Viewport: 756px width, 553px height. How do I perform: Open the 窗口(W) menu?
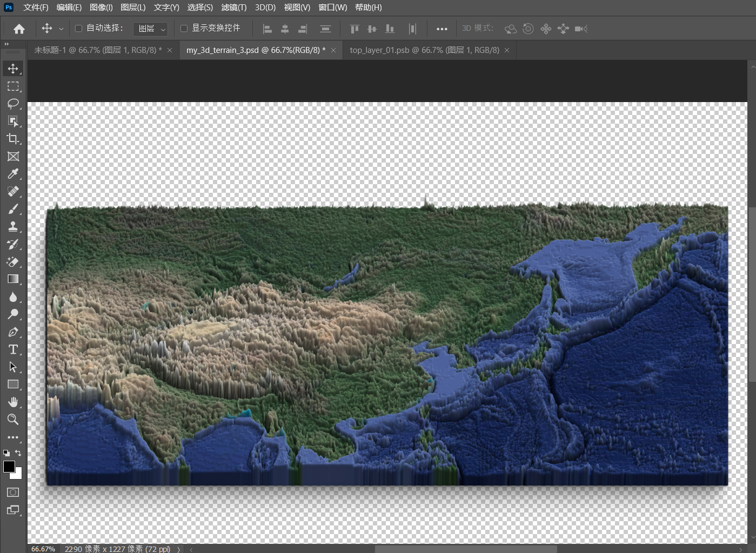pos(333,7)
